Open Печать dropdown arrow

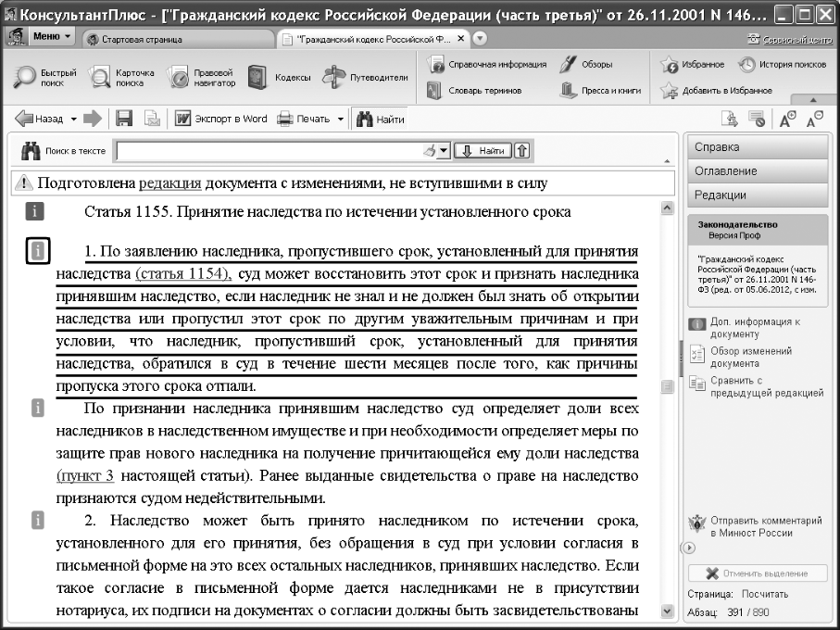(340, 119)
